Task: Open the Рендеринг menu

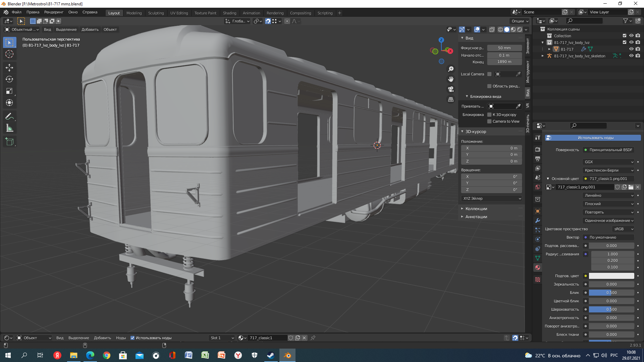Action: (54, 12)
